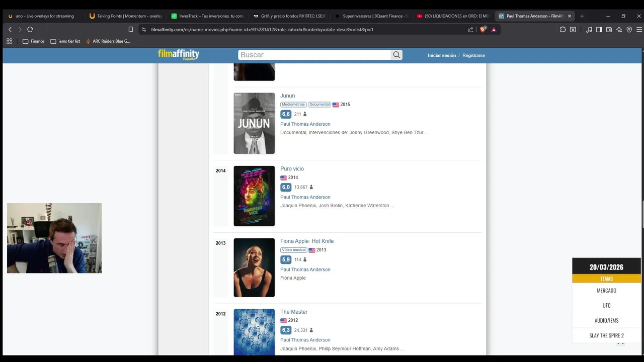
Task: Focus the Buscar search field
Action: pos(314,55)
